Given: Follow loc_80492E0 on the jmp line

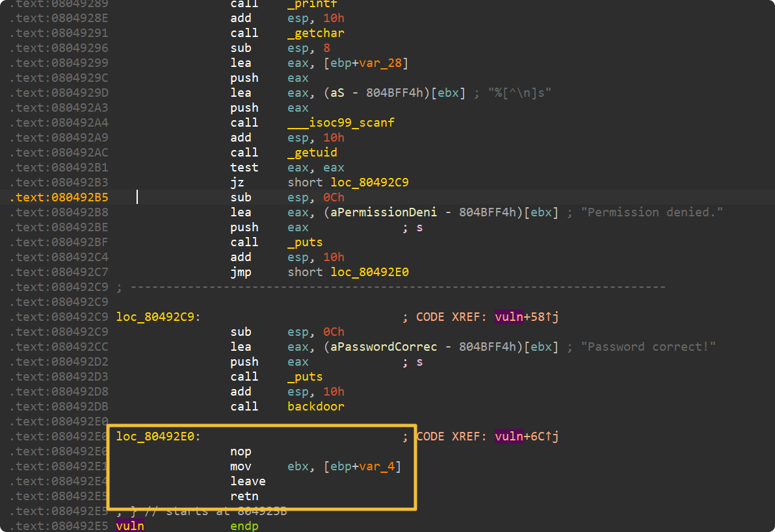Looking at the screenshot, I should (370, 272).
